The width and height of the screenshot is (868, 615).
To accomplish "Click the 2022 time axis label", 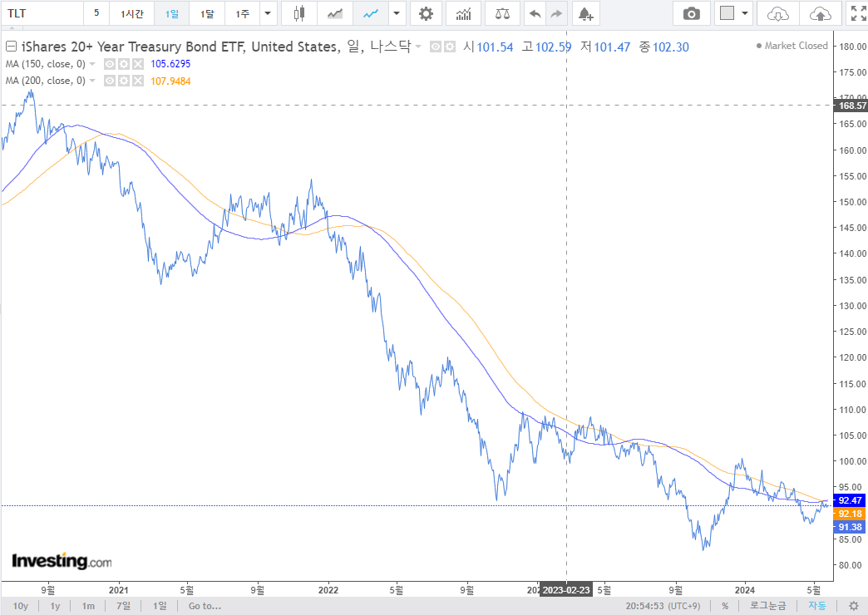I will (x=328, y=589).
